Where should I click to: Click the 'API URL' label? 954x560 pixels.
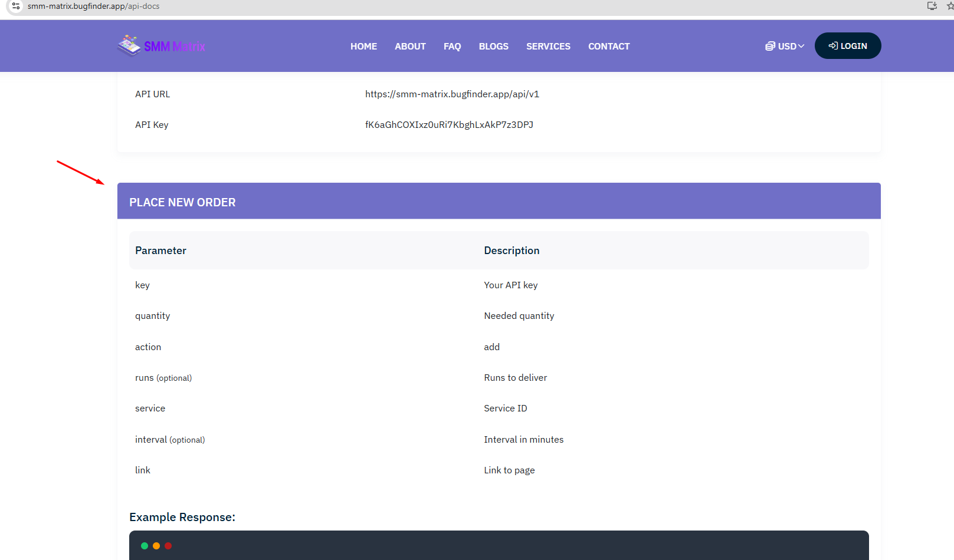tap(152, 94)
